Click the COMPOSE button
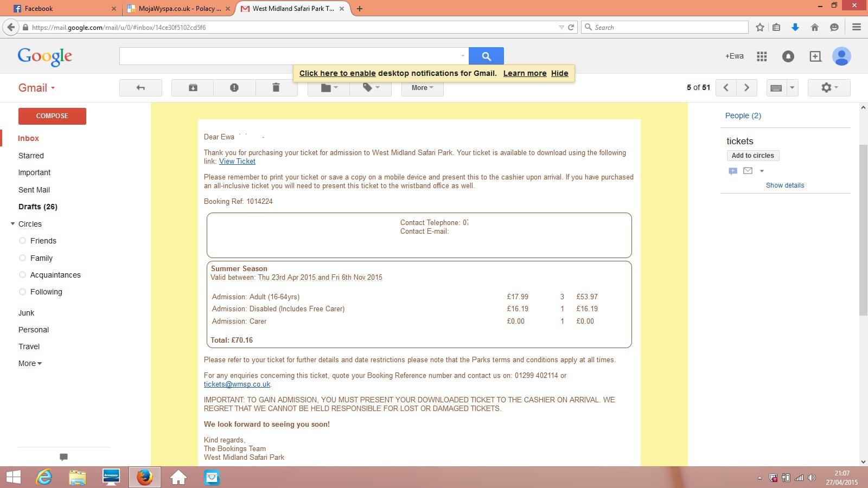Viewport: 868px width, 488px height. pyautogui.click(x=52, y=116)
